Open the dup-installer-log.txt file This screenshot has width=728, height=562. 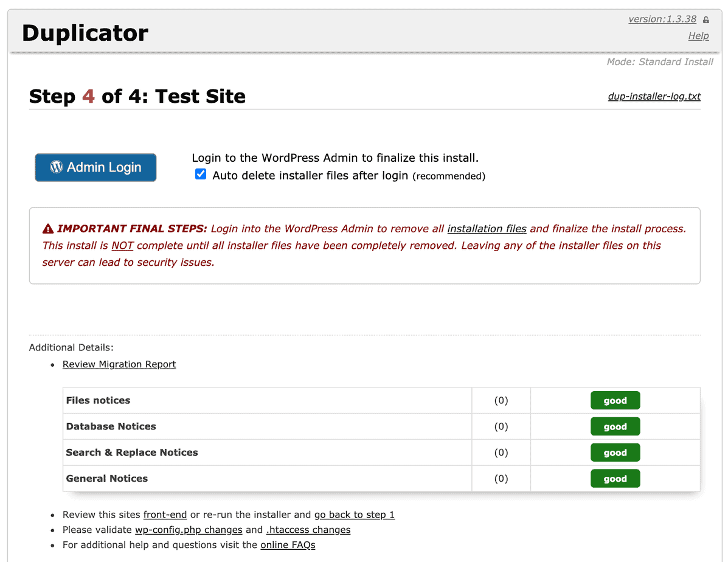654,96
